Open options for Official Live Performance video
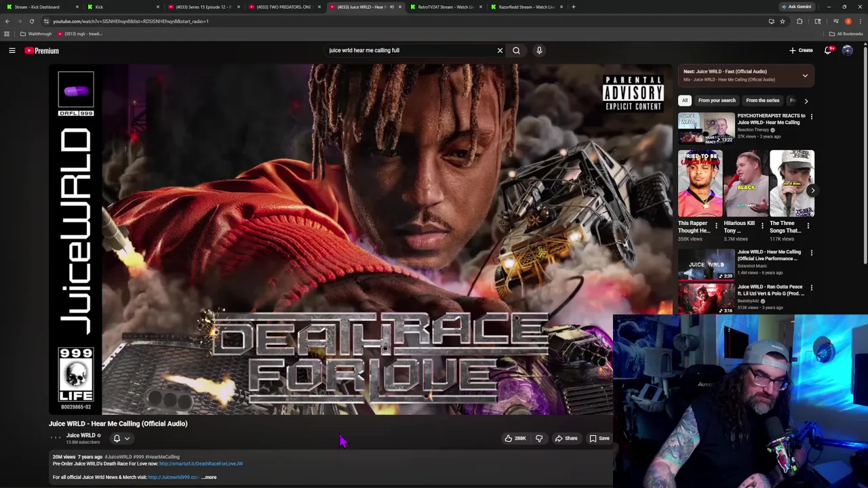Image resolution: width=868 pixels, height=488 pixels. point(811,253)
